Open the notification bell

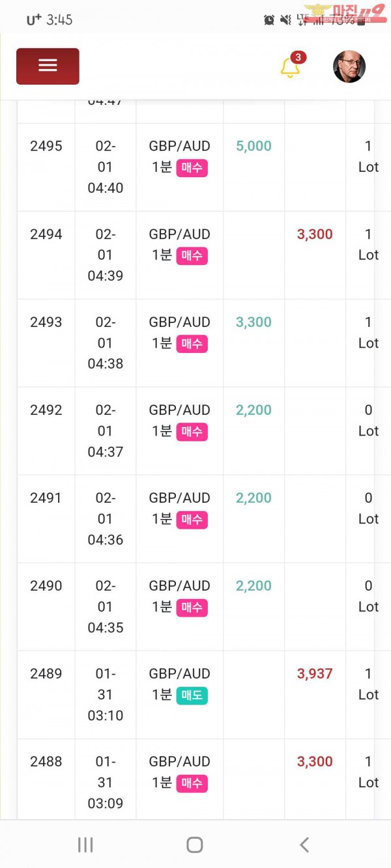(x=290, y=68)
